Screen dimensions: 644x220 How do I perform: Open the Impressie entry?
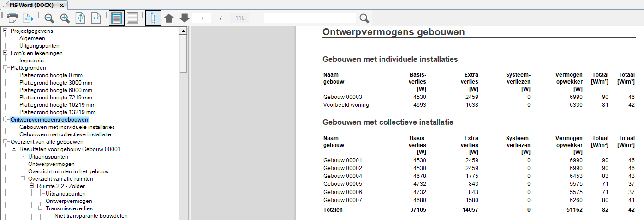31,61
